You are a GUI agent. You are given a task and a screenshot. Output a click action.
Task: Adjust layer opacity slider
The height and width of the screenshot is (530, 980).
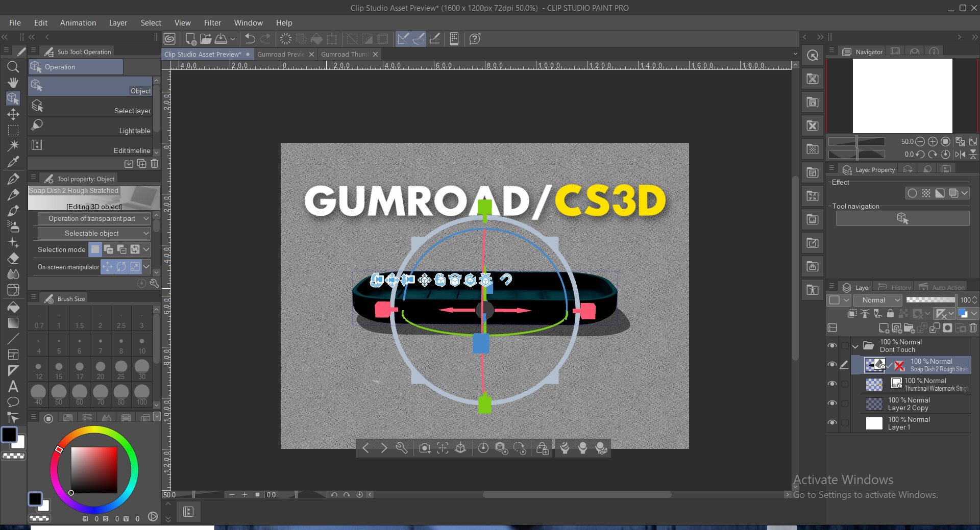[x=931, y=300]
